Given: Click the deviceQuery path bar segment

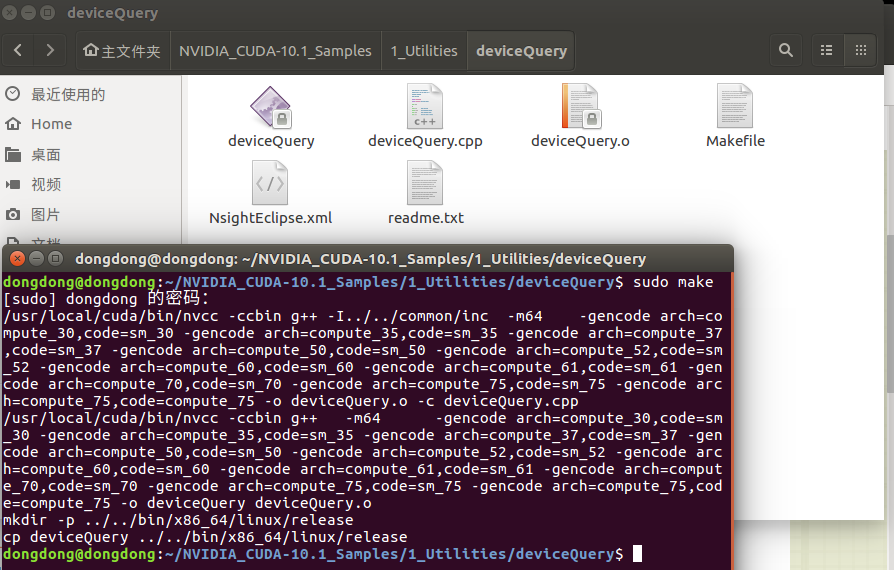Looking at the screenshot, I should point(521,51).
